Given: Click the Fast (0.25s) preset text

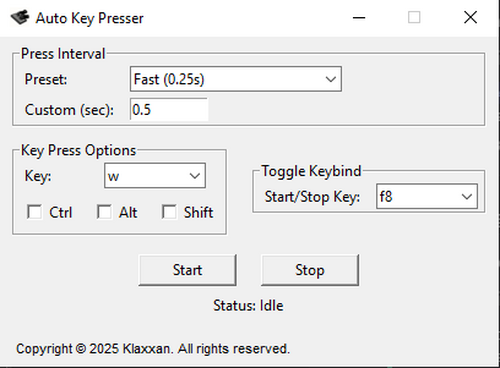Looking at the screenshot, I should [169, 79].
